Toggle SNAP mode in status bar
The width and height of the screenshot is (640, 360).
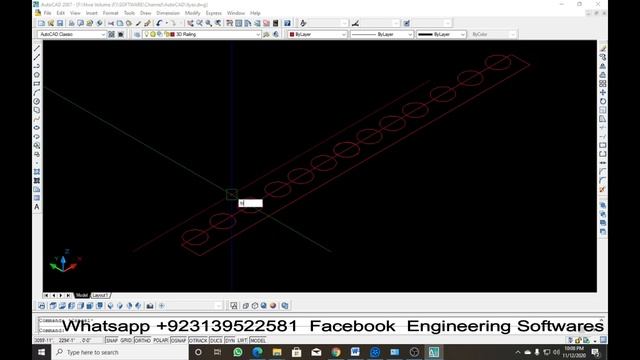pyautogui.click(x=111, y=340)
